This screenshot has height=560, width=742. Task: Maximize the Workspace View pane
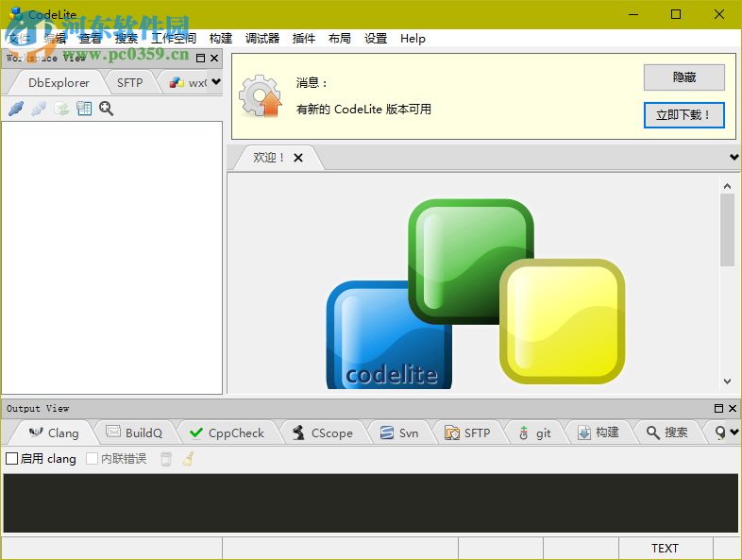coord(201,58)
